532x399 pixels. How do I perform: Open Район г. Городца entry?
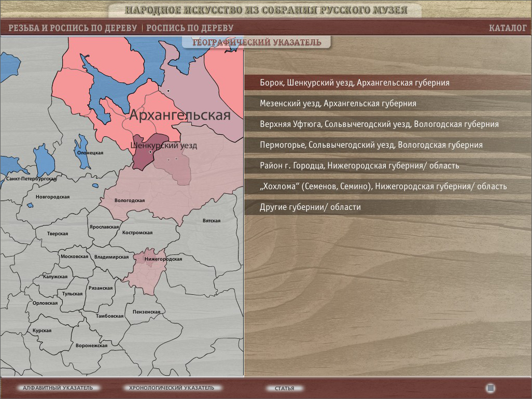click(x=359, y=166)
